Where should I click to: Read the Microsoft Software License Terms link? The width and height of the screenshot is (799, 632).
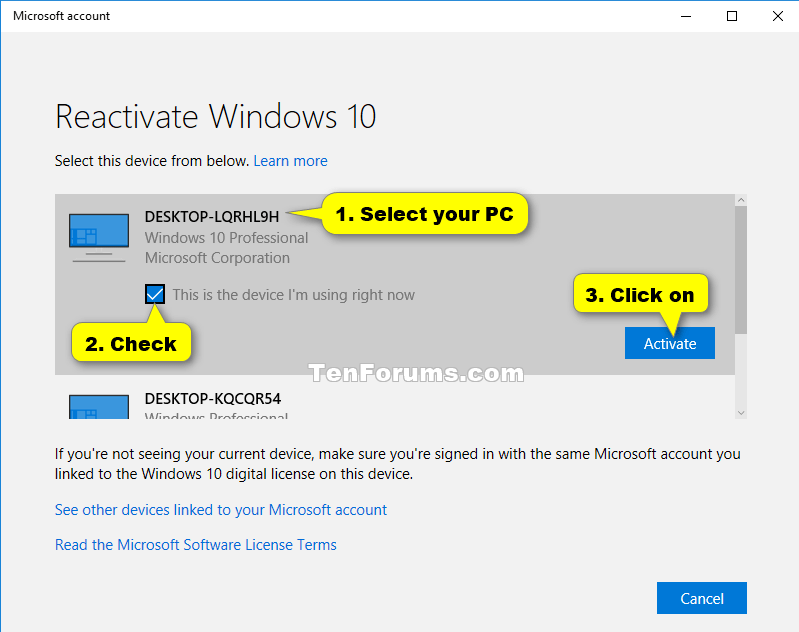(x=196, y=545)
